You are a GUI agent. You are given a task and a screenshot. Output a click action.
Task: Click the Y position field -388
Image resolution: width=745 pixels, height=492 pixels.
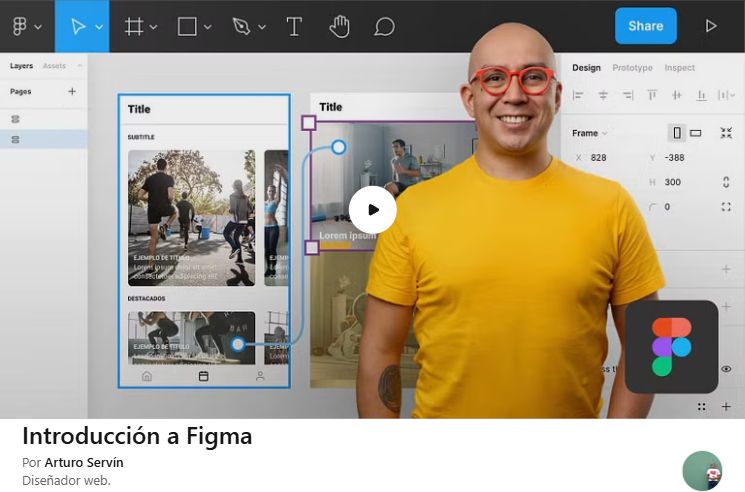point(675,158)
